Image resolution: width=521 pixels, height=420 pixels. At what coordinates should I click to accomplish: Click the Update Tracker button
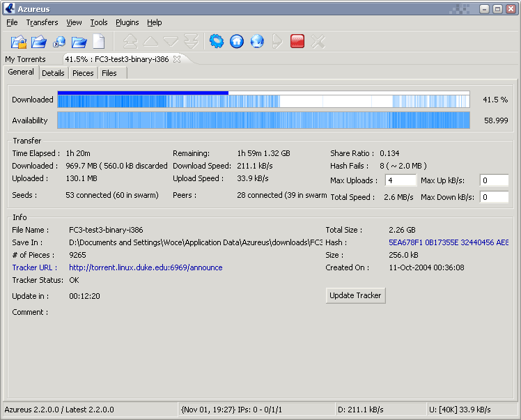pos(355,295)
